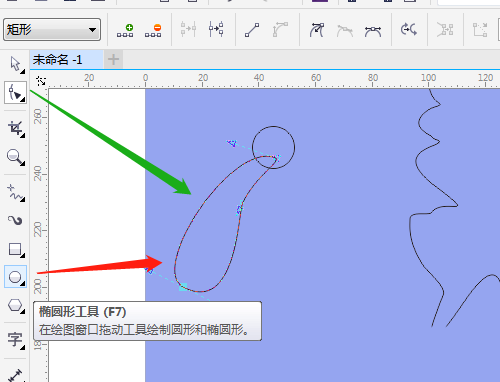
Task: Click the Smooth Node icon
Action: coord(345,31)
